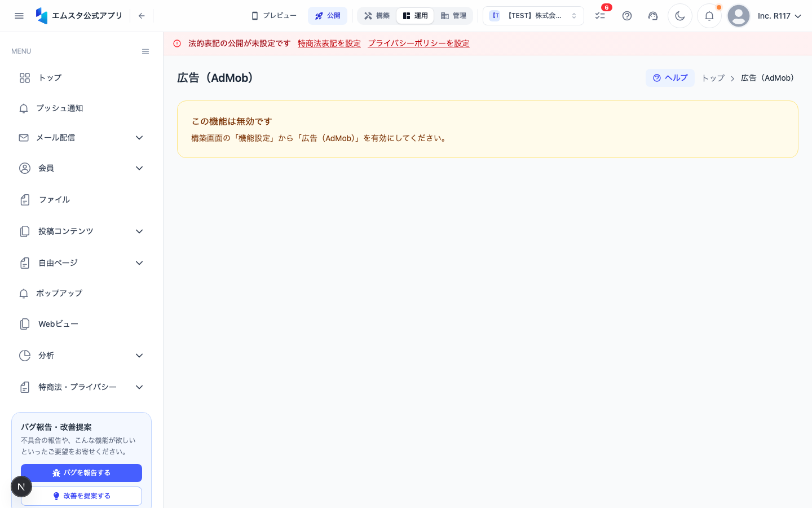Click the 分析 pie chart icon

pyautogui.click(x=25, y=356)
